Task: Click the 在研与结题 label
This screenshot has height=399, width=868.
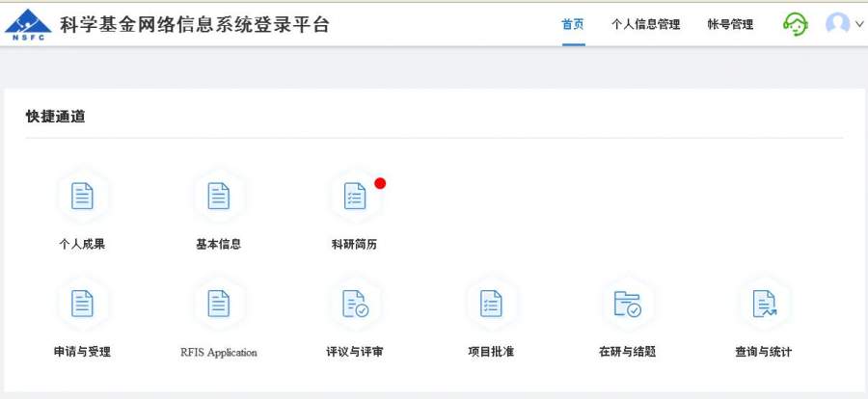Action: 627,352
